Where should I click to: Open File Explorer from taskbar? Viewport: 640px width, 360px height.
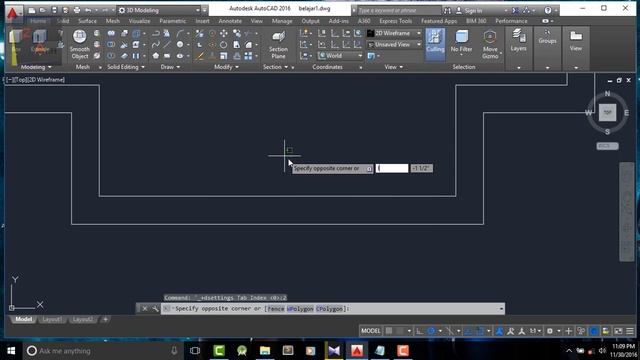(x=264, y=351)
